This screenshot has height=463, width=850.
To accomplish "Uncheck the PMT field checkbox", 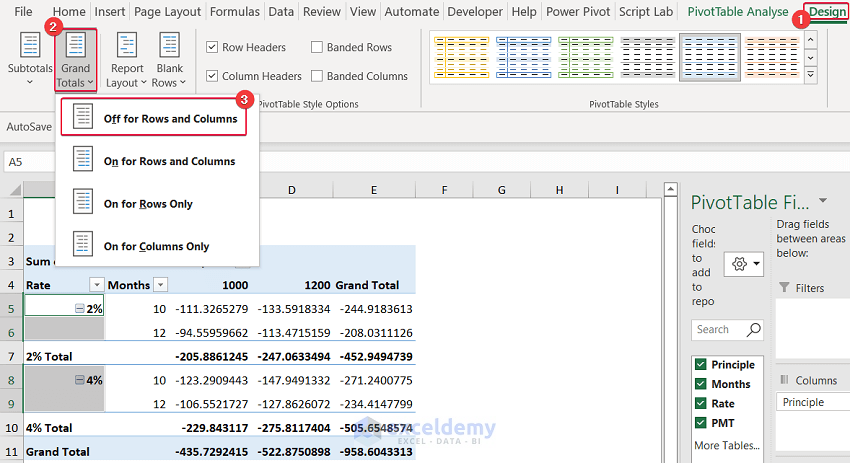I will pos(700,423).
